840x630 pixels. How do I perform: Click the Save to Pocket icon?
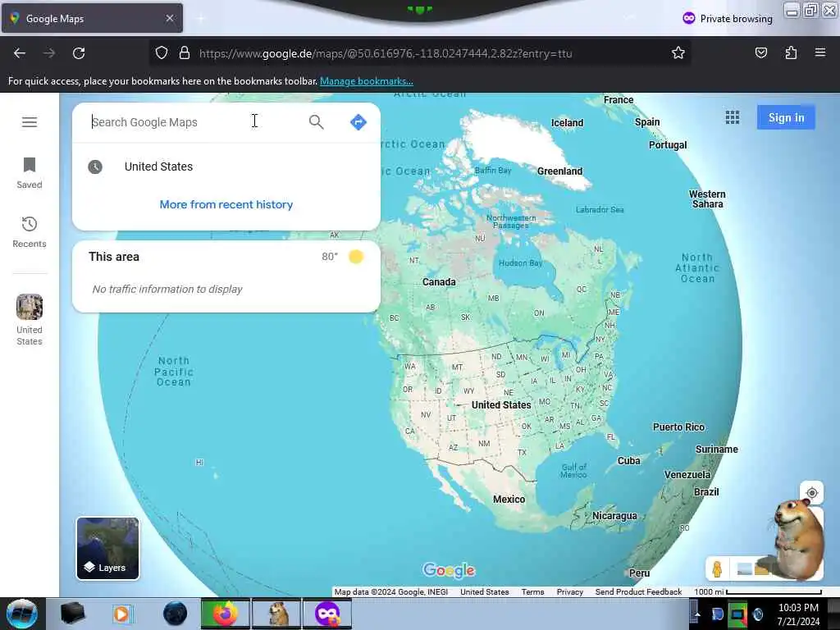pos(760,52)
